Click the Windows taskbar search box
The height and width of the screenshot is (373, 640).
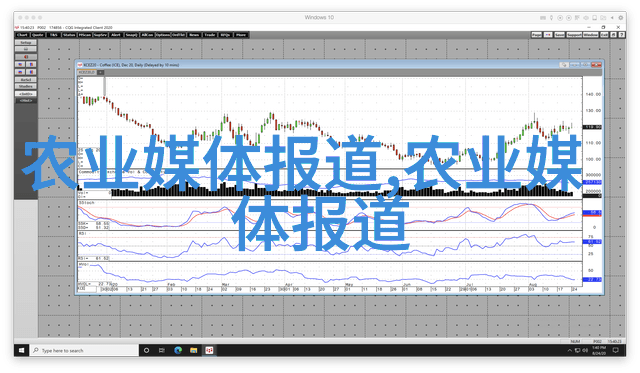click(84, 350)
